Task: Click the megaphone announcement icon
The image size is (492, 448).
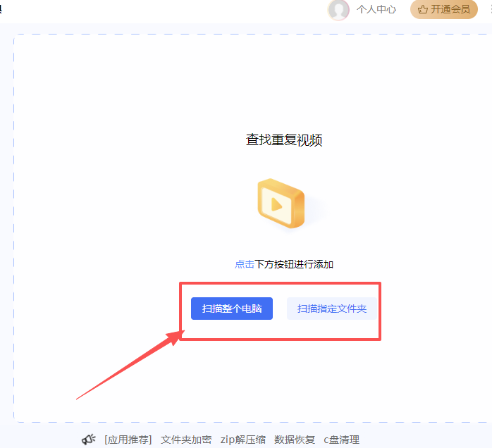Action: 88,440
